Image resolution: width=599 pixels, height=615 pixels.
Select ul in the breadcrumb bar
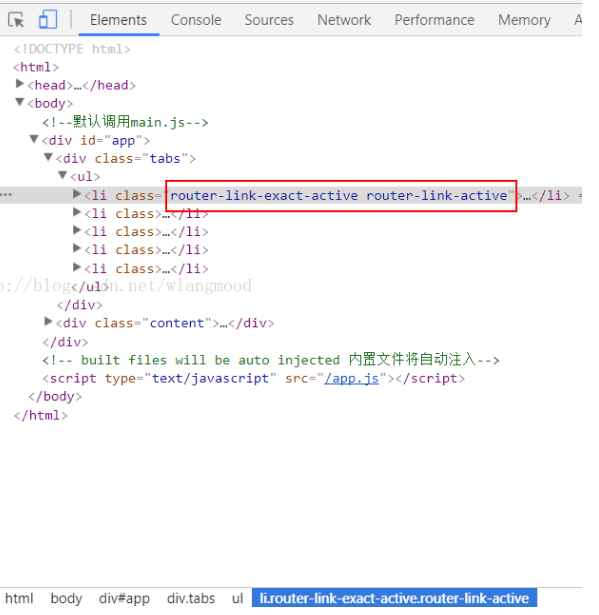coord(237,599)
